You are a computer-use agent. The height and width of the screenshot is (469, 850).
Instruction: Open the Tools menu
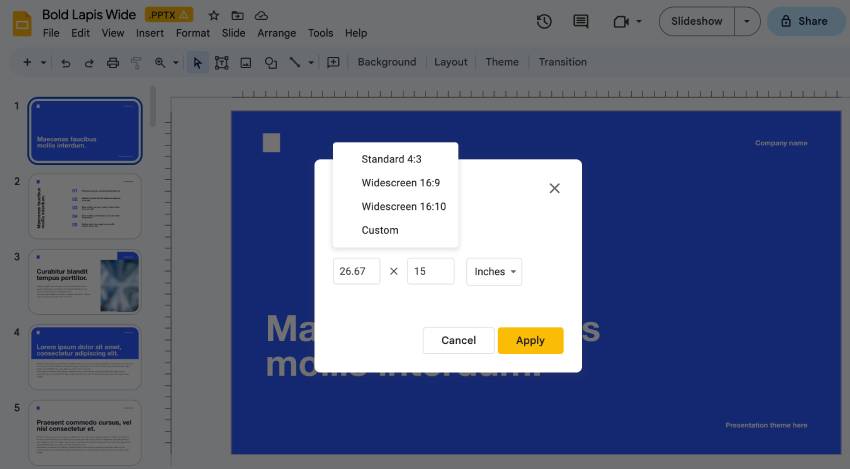click(320, 33)
